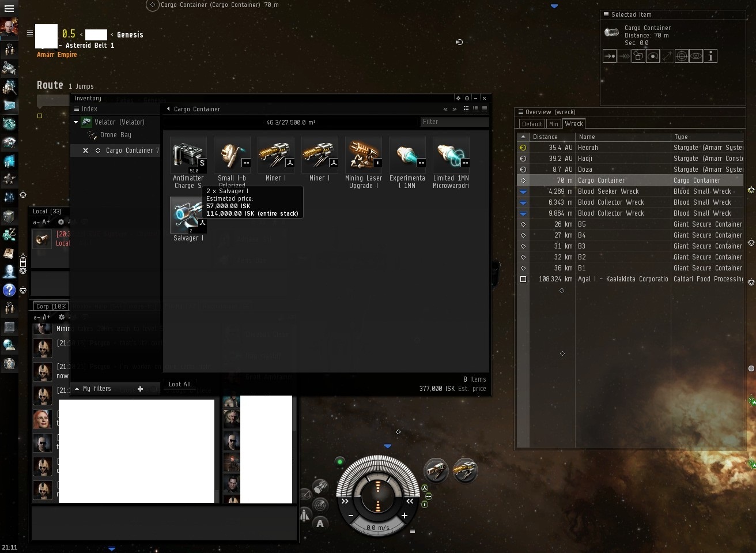The width and height of the screenshot is (756, 553).
Task: Switch to the Min overview tab
Action: coord(554,123)
